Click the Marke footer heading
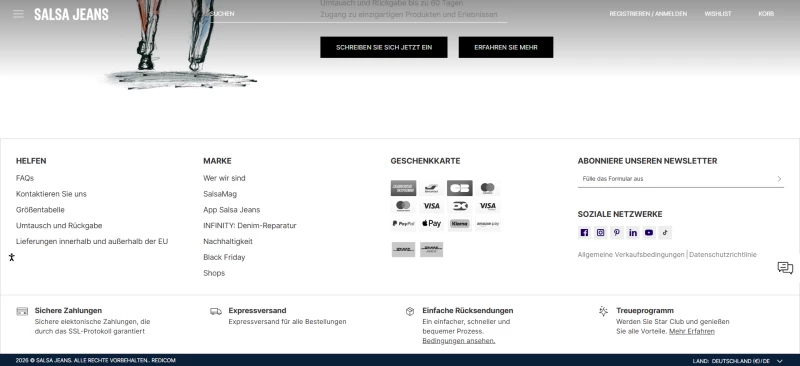The image size is (800, 366). tap(217, 161)
